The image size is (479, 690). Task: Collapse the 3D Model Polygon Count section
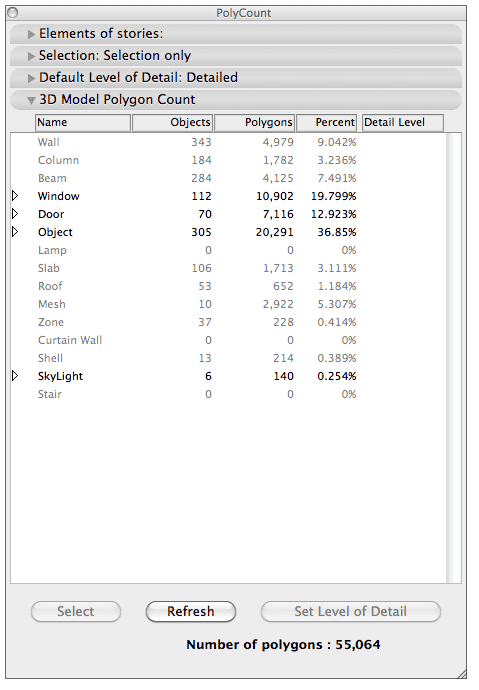(31, 100)
